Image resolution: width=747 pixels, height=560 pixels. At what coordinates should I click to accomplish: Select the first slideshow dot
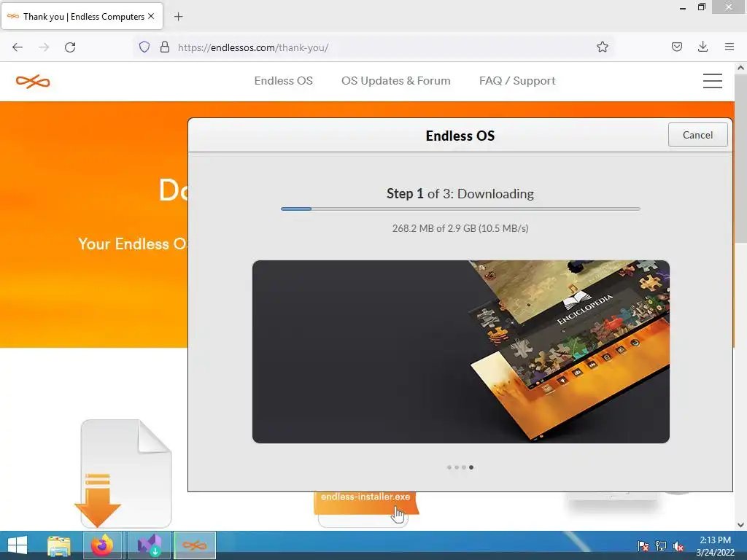pyautogui.click(x=449, y=467)
